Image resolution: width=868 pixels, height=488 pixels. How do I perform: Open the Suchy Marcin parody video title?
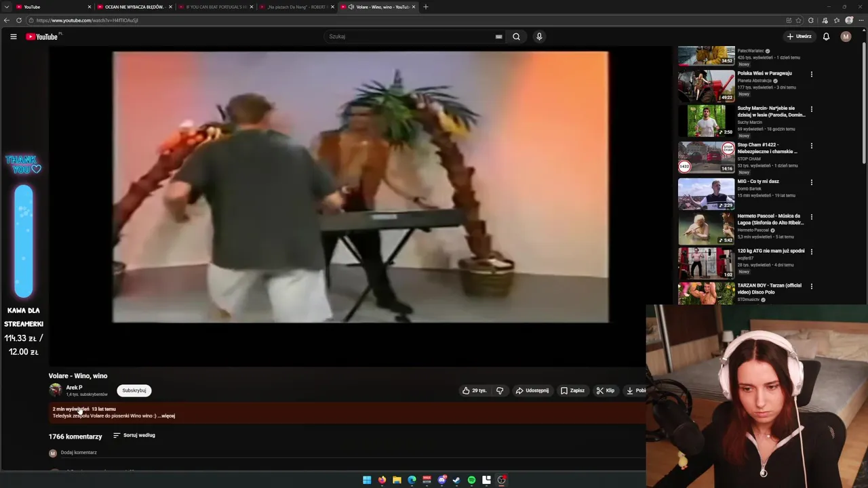coord(771,111)
